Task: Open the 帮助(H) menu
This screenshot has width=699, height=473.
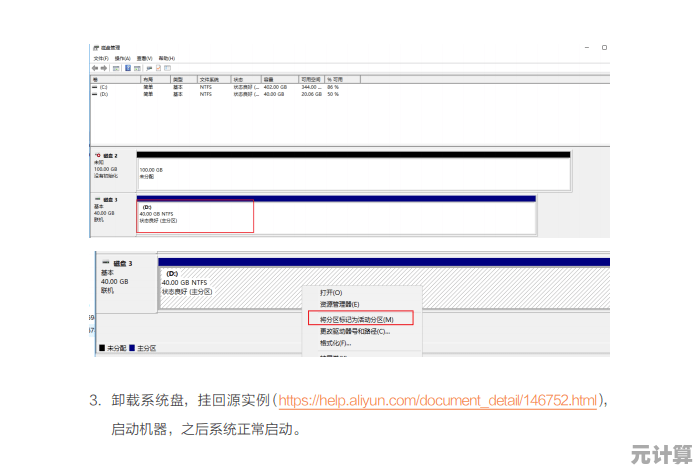Action: [x=167, y=58]
